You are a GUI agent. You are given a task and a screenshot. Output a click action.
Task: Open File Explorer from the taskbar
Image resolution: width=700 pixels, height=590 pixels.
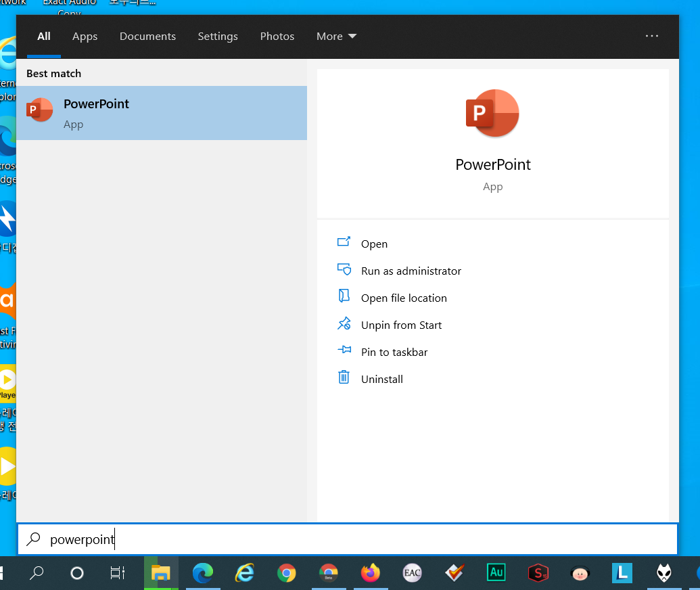[161, 573]
